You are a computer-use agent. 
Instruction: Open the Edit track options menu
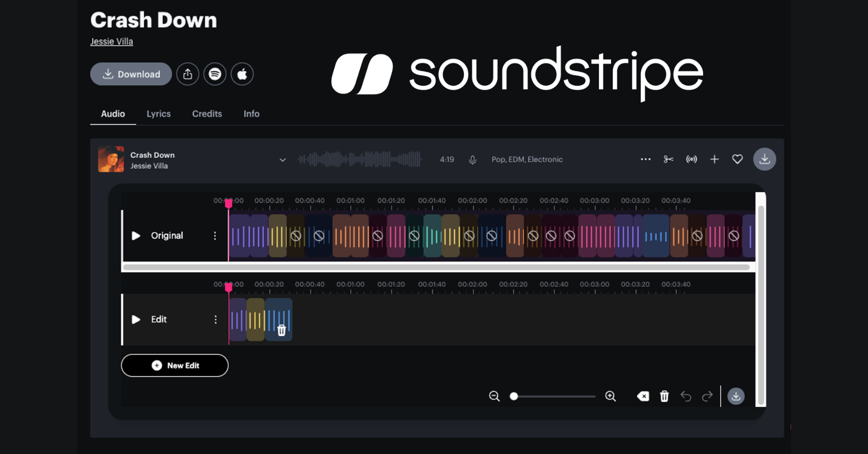click(215, 319)
